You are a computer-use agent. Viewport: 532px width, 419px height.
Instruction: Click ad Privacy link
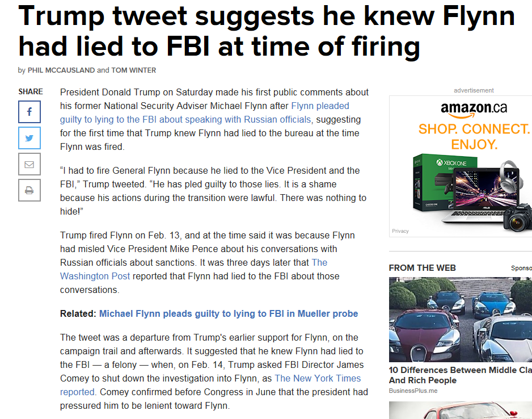[400, 231]
